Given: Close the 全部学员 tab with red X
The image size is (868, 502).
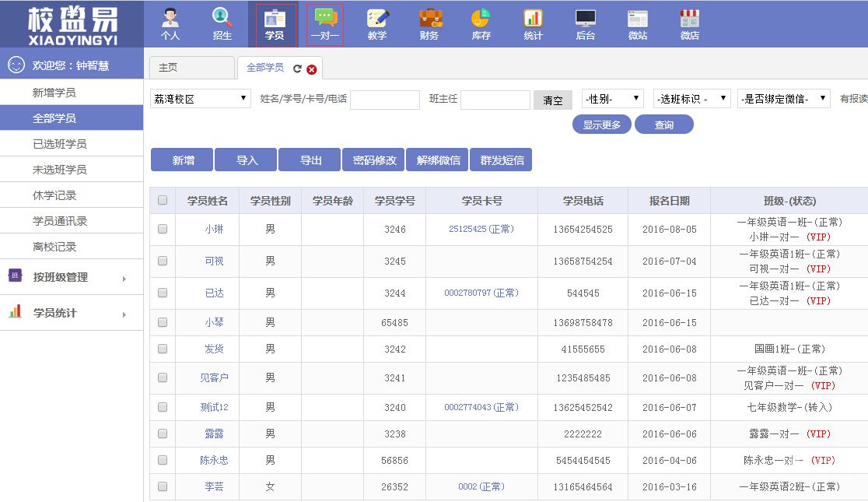Looking at the screenshot, I should click(x=312, y=69).
